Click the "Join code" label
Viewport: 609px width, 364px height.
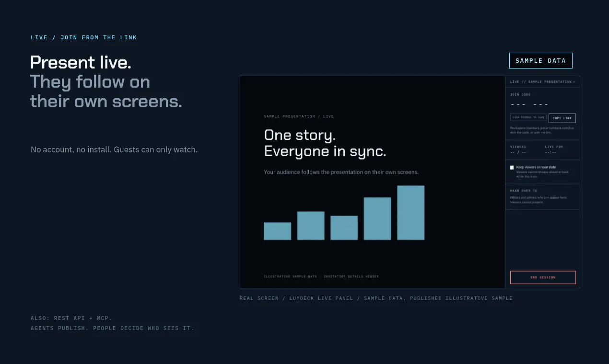coord(520,95)
